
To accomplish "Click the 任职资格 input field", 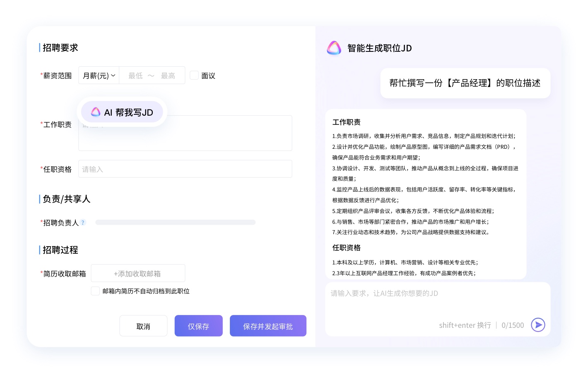I will [185, 169].
